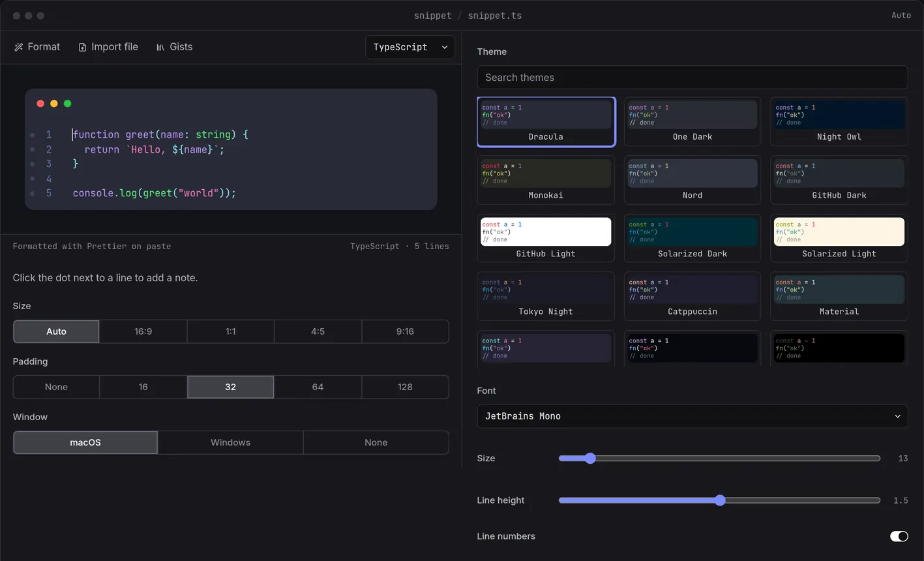The image size is (924, 561).
Task: Click the Line height slider handle
Action: click(x=720, y=500)
